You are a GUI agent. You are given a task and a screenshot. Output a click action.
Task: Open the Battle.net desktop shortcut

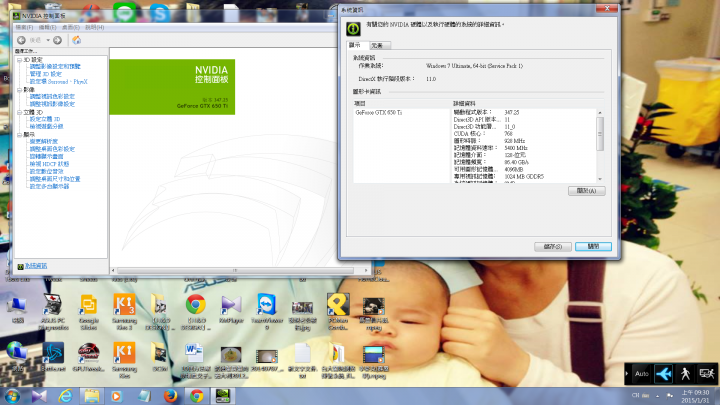pos(53,357)
